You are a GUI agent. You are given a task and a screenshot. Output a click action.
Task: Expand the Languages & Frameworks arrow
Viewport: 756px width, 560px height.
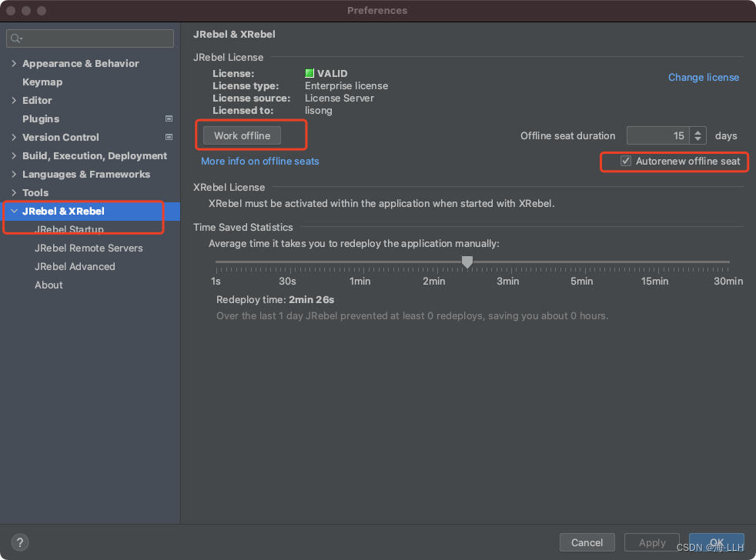pyautogui.click(x=14, y=174)
